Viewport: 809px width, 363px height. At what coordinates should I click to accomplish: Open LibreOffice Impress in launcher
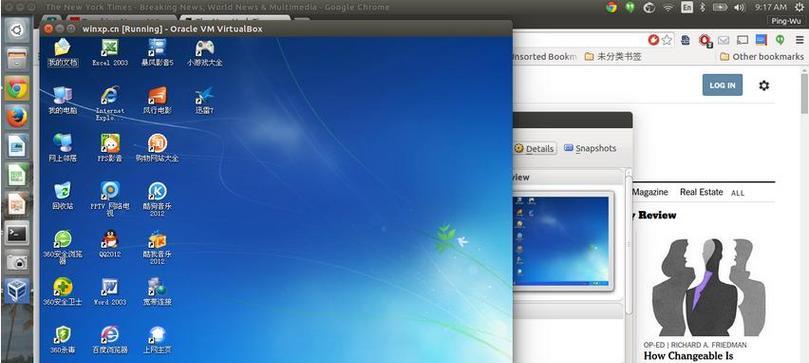point(17,205)
